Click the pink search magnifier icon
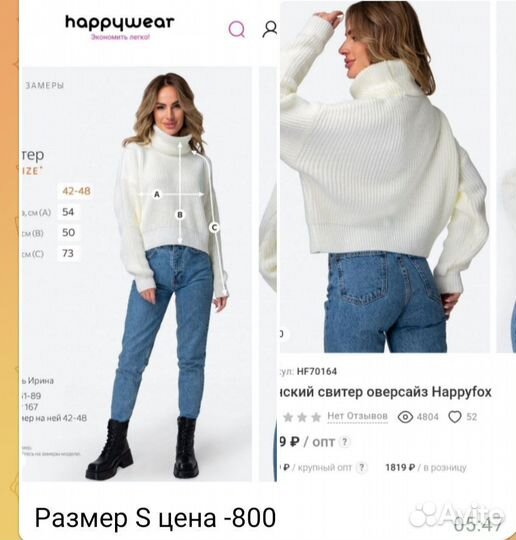516x540 pixels. tap(237, 29)
